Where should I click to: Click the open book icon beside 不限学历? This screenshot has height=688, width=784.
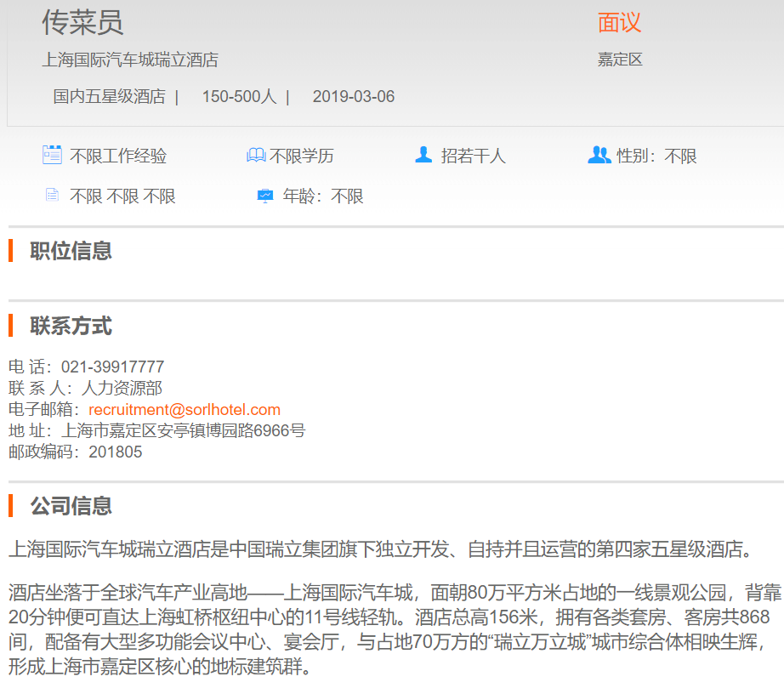tap(255, 156)
